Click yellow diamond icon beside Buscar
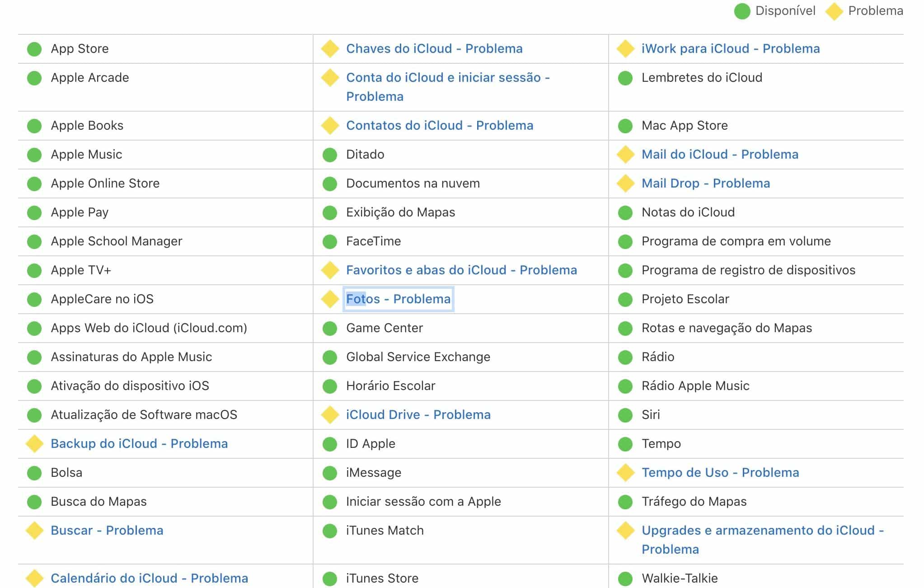 pos(34,531)
